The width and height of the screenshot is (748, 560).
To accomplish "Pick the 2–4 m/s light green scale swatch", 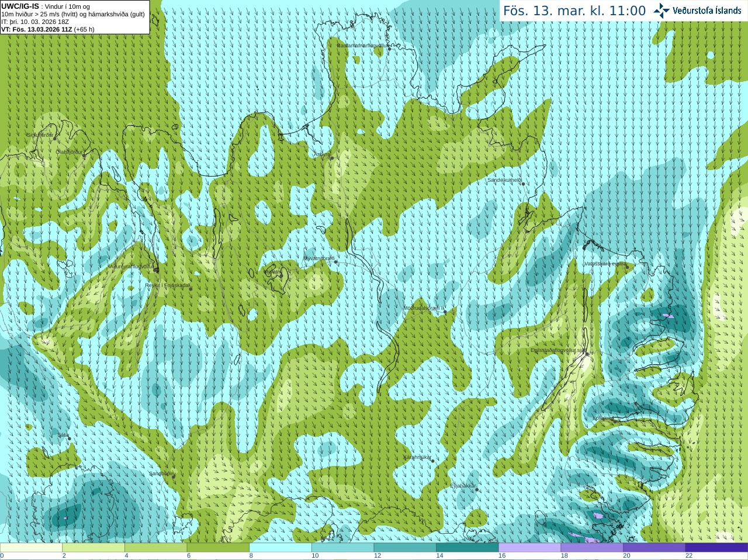I will coord(93,548).
